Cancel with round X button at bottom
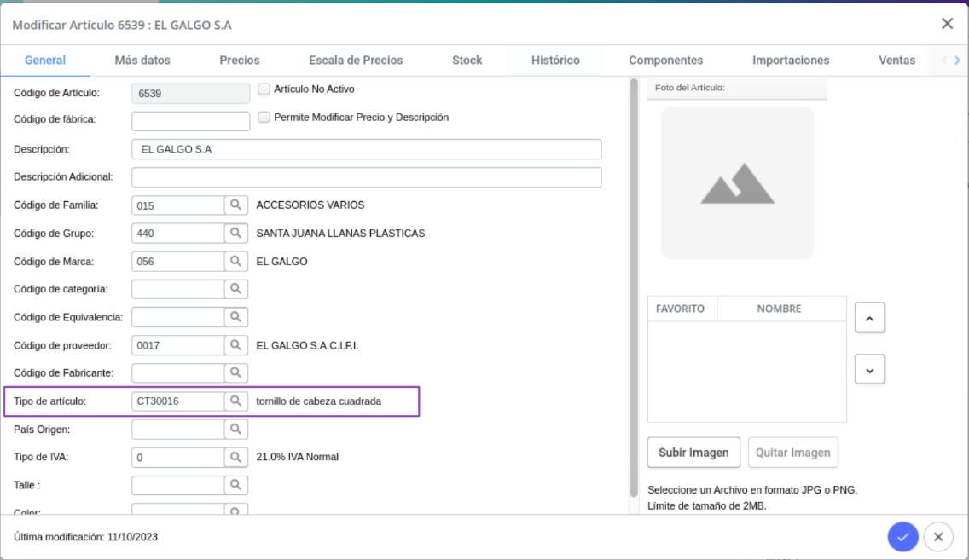The height and width of the screenshot is (560, 969). 938,536
